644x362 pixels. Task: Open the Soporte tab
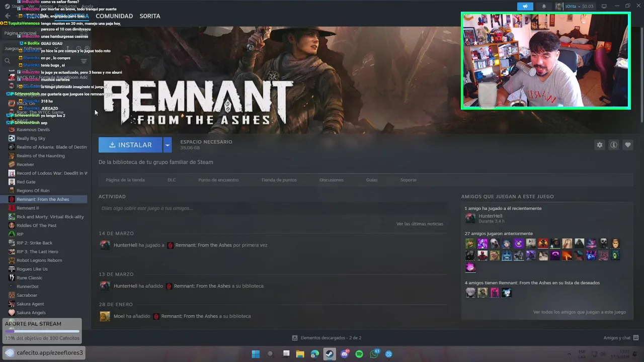[x=409, y=179]
